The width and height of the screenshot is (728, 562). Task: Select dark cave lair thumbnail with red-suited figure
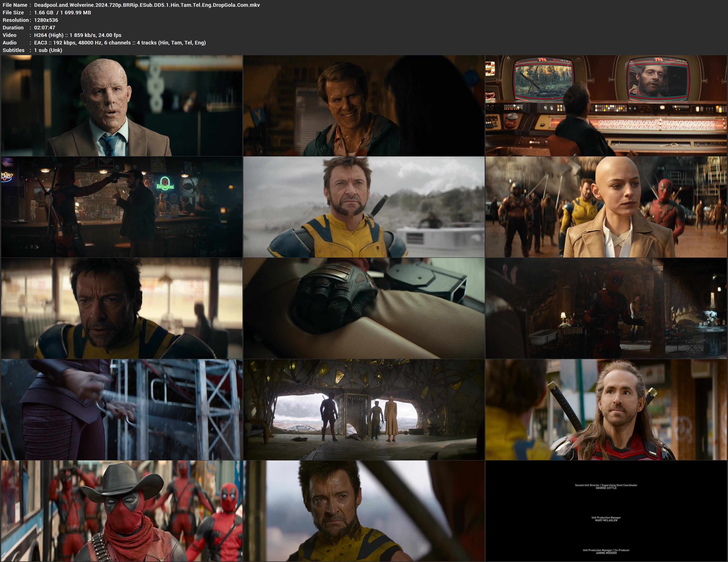click(606, 308)
